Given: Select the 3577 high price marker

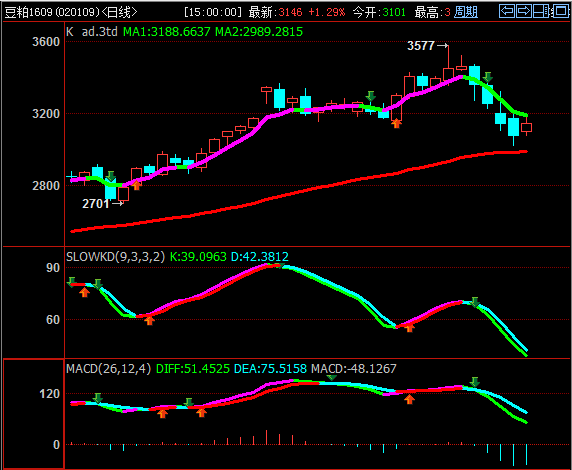Looking at the screenshot, I should [428, 46].
